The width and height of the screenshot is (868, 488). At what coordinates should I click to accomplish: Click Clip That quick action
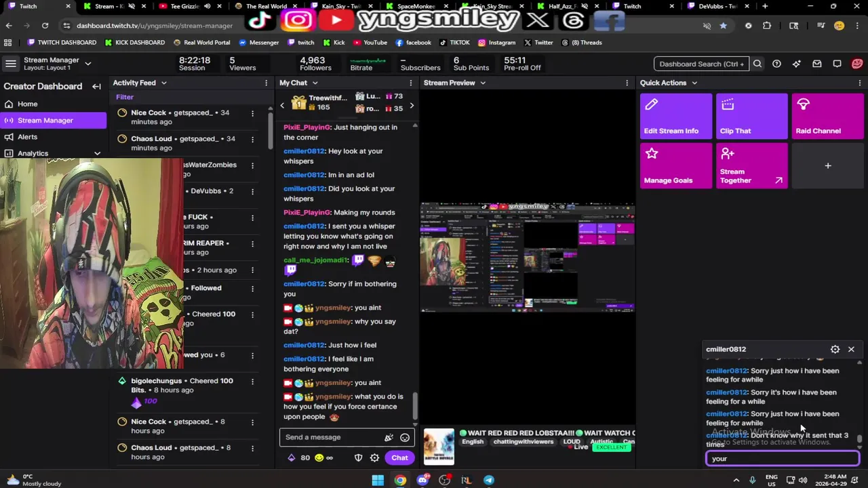[752, 117]
